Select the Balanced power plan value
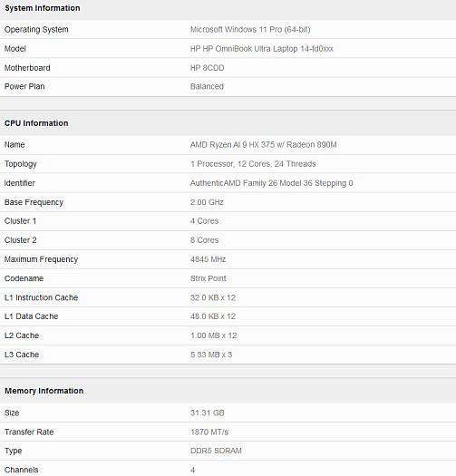Viewport: 456px width, 476px height. point(207,87)
